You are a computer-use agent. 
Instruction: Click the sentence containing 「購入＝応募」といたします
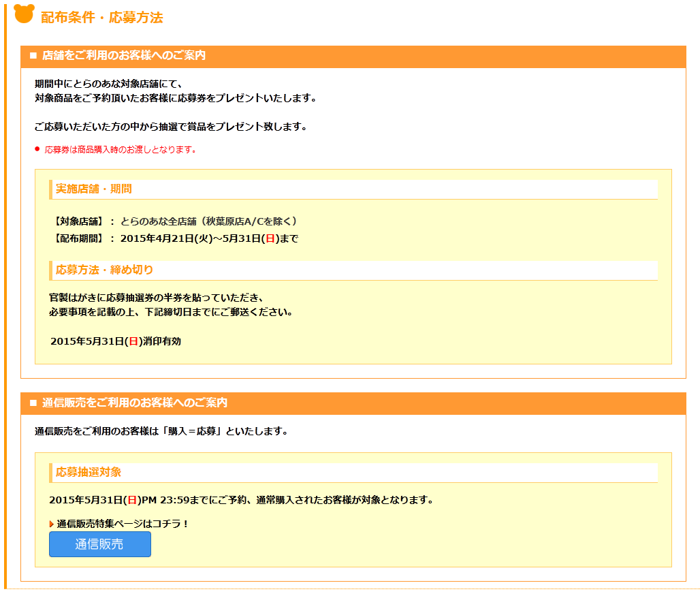coord(161,431)
